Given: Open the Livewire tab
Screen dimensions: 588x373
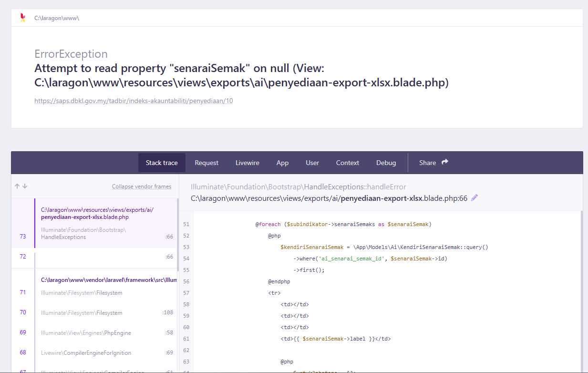Looking at the screenshot, I should [248, 163].
